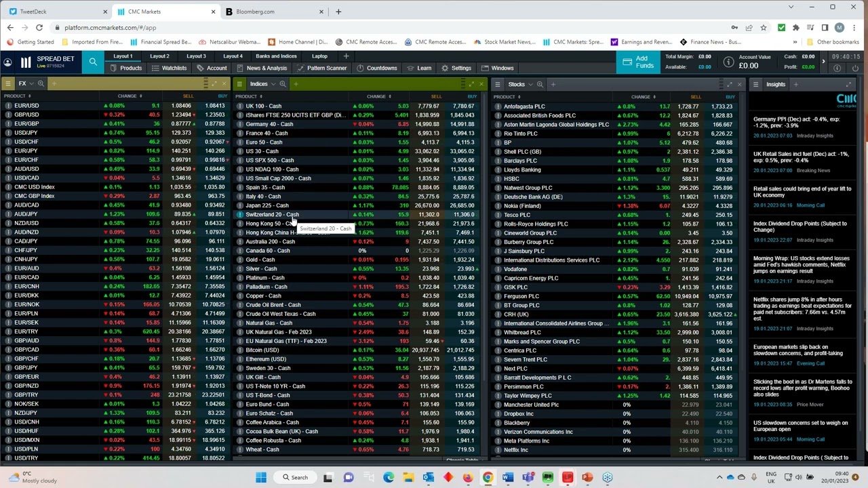Close the Stocks panel
Viewport: 868px width, 488px height.
click(739, 84)
